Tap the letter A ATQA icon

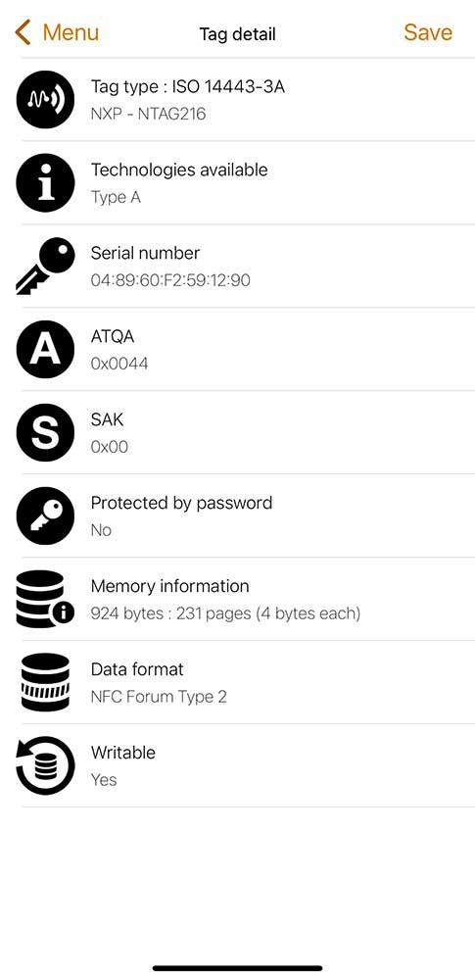46,350
